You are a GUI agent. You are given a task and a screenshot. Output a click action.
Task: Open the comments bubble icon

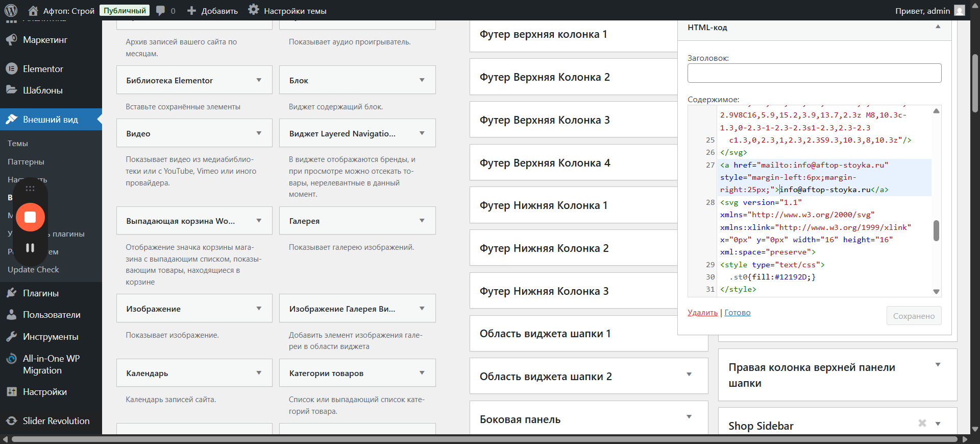click(x=160, y=11)
